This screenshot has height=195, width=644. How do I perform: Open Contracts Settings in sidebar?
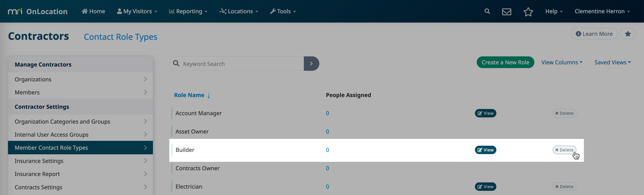pyautogui.click(x=80, y=187)
